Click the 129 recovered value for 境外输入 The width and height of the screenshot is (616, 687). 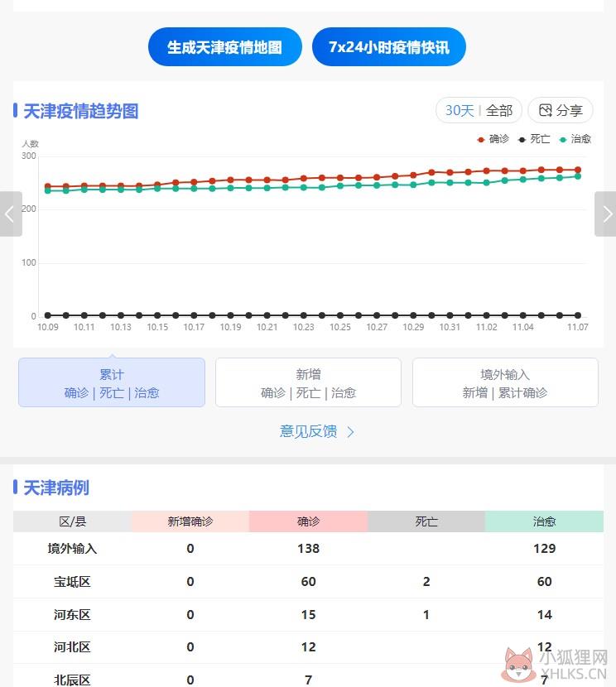point(545,549)
